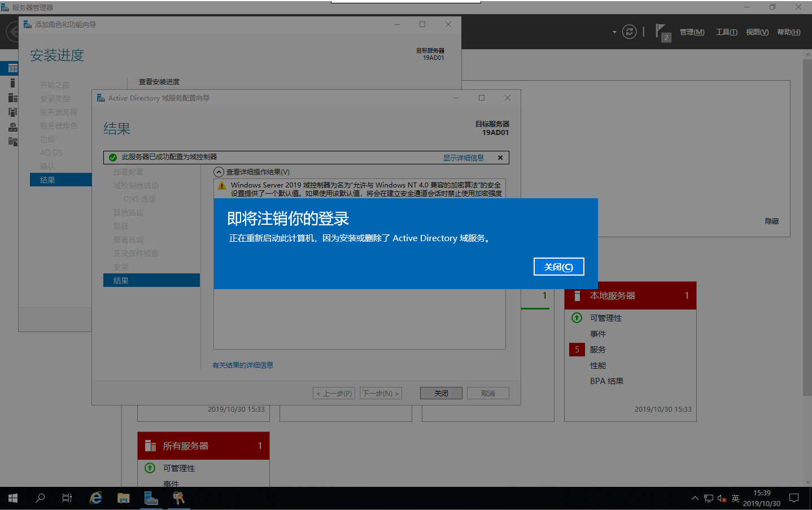The image size is (812, 510).
Task: Select 结果 step in 添加角色和功能向导
Action: [60, 180]
